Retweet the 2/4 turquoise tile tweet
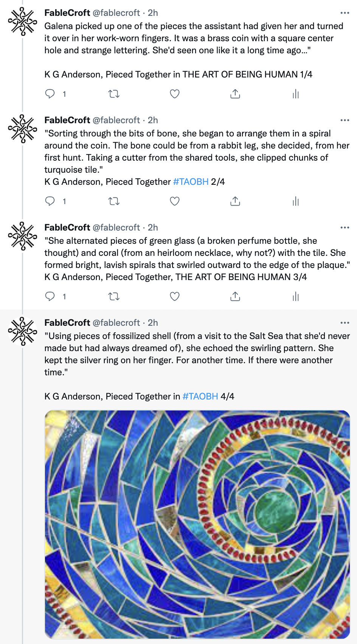The width and height of the screenshot is (357, 644). [114, 201]
